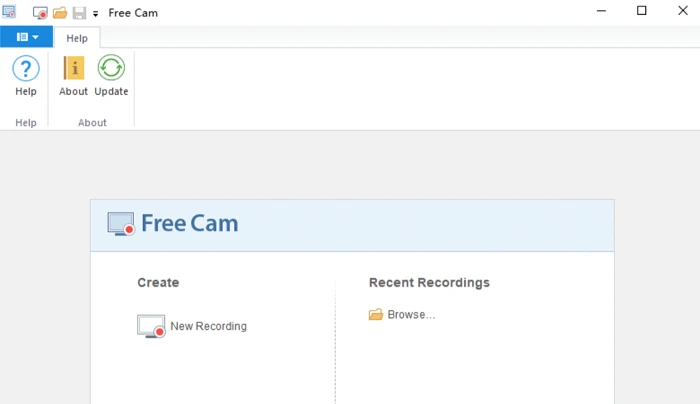
Task: Start recording from title bar record icon
Action: (x=40, y=12)
